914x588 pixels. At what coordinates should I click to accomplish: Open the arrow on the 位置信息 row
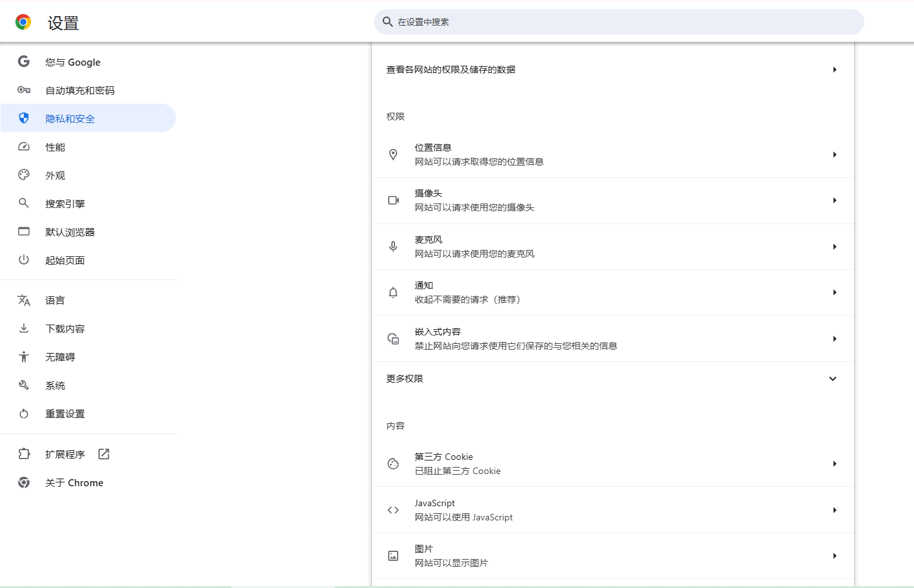(835, 155)
